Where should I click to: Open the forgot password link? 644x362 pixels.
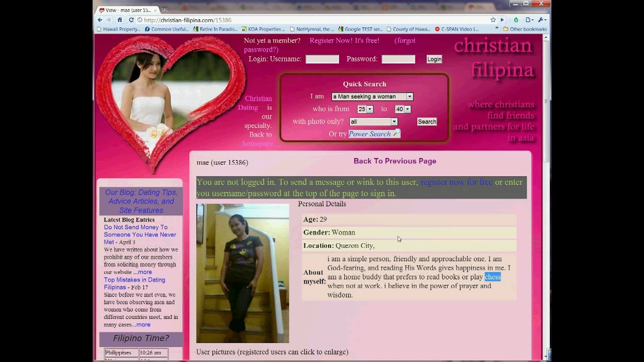[x=330, y=45]
